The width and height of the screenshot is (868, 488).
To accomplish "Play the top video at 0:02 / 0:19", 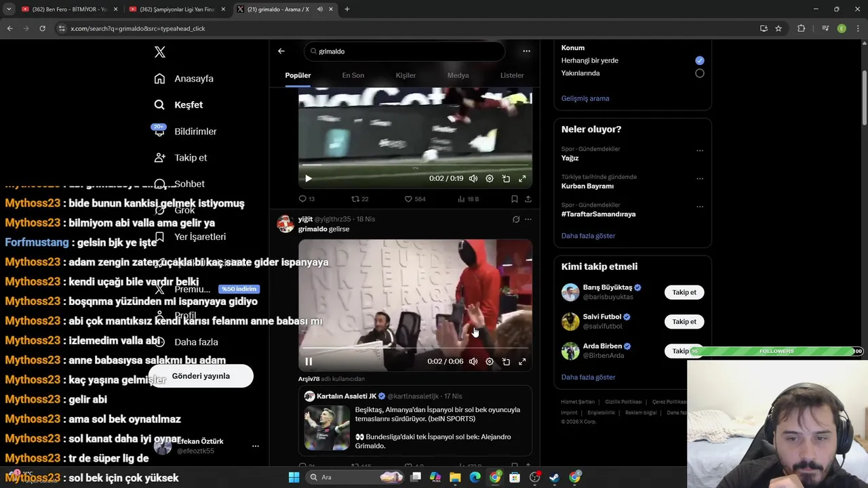I will [x=308, y=179].
